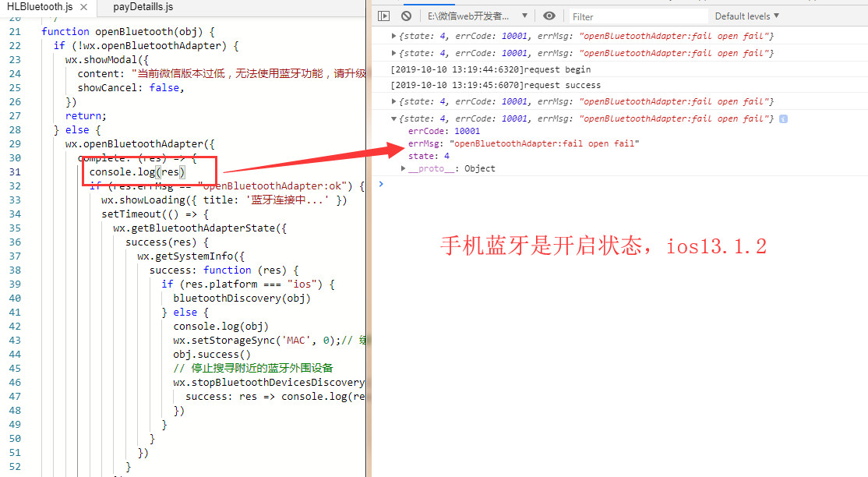Click the errMsg property value in expanded object
868x477 pixels.
pos(544,143)
